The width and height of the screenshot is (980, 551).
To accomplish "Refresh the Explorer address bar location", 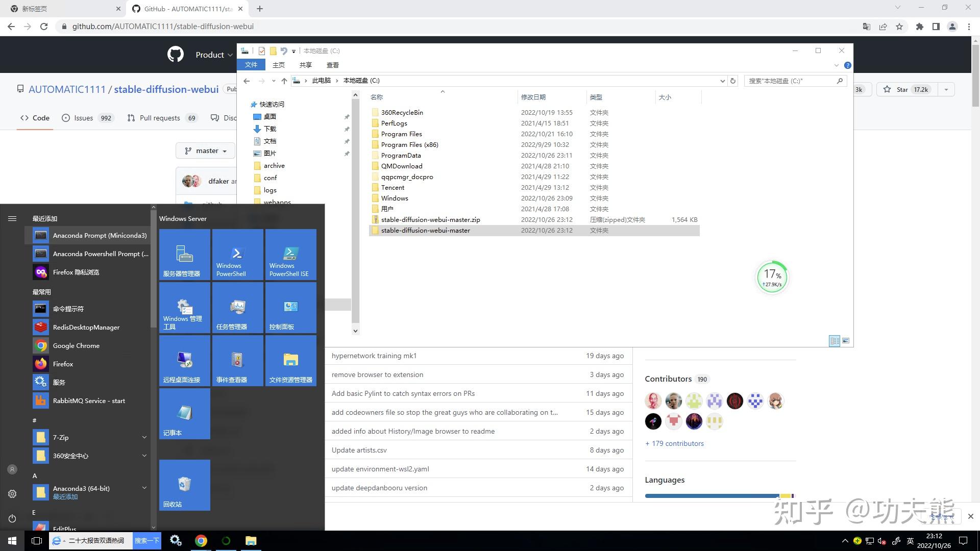I will (x=733, y=81).
